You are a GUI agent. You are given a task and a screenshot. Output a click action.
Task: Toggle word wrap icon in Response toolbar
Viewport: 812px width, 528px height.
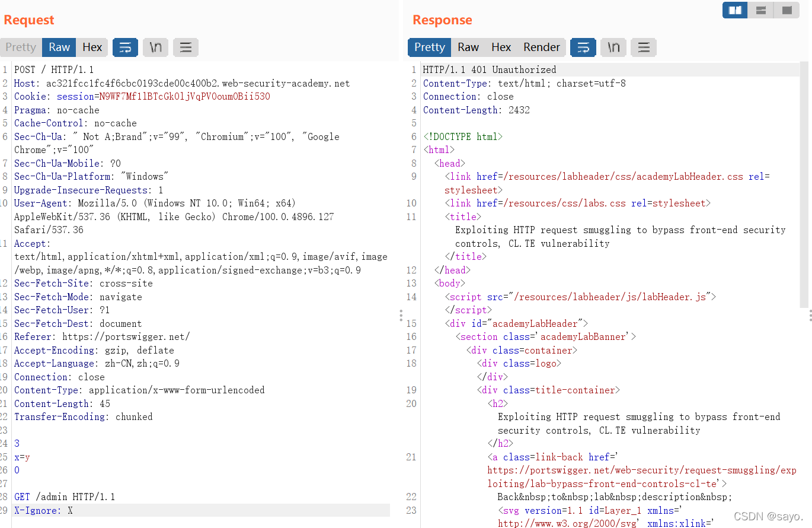point(583,47)
